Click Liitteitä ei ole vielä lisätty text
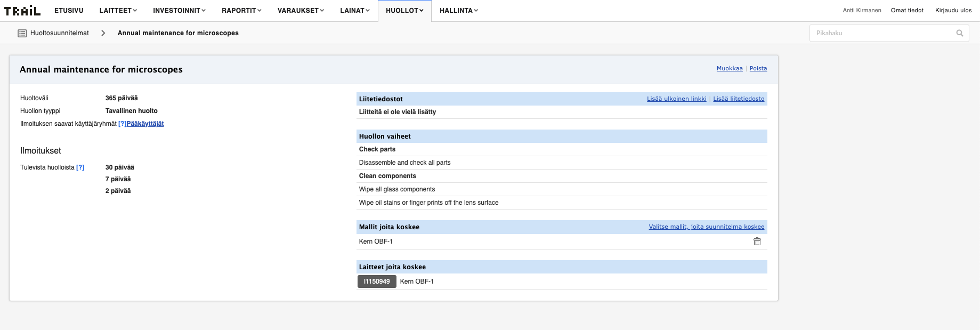Image resolution: width=980 pixels, height=330 pixels. (398, 112)
